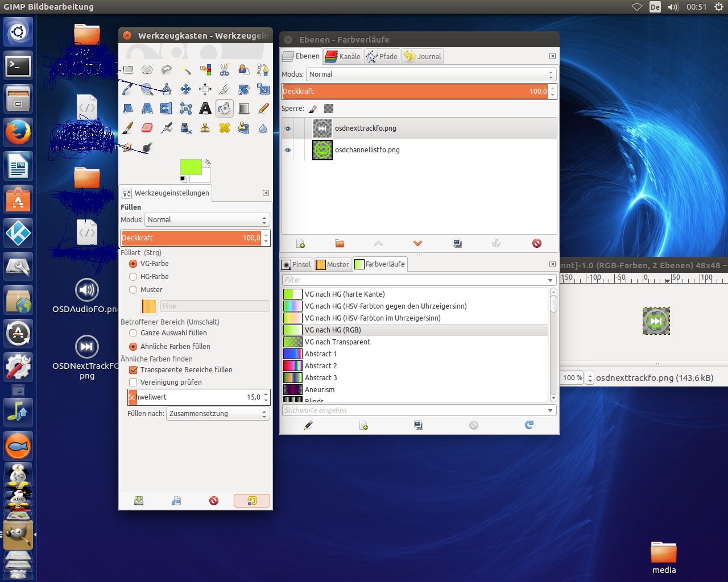Open the Füllen nach dropdown
Viewport: 728px width, 582px height.
pos(218,414)
